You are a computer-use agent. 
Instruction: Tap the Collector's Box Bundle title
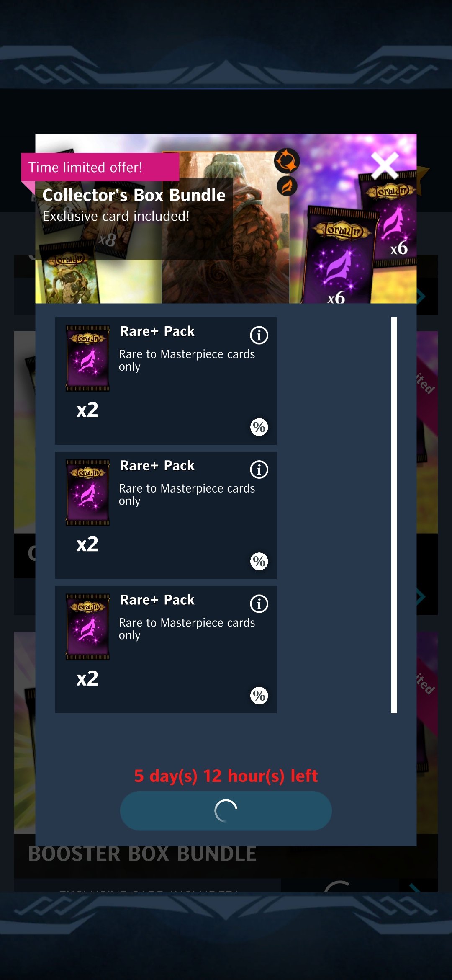pos(134,195)
